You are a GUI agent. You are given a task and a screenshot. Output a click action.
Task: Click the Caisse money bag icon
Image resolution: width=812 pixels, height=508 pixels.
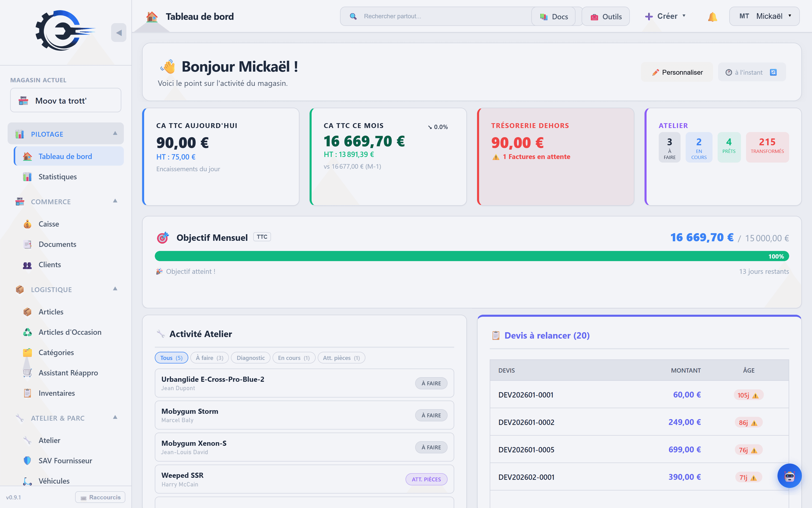click(x=27, y=224)
